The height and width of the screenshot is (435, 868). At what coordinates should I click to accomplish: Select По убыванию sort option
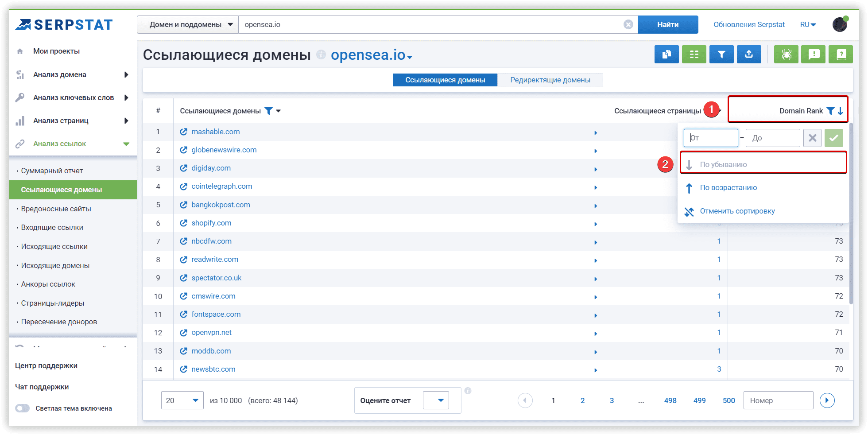point(763,164)
